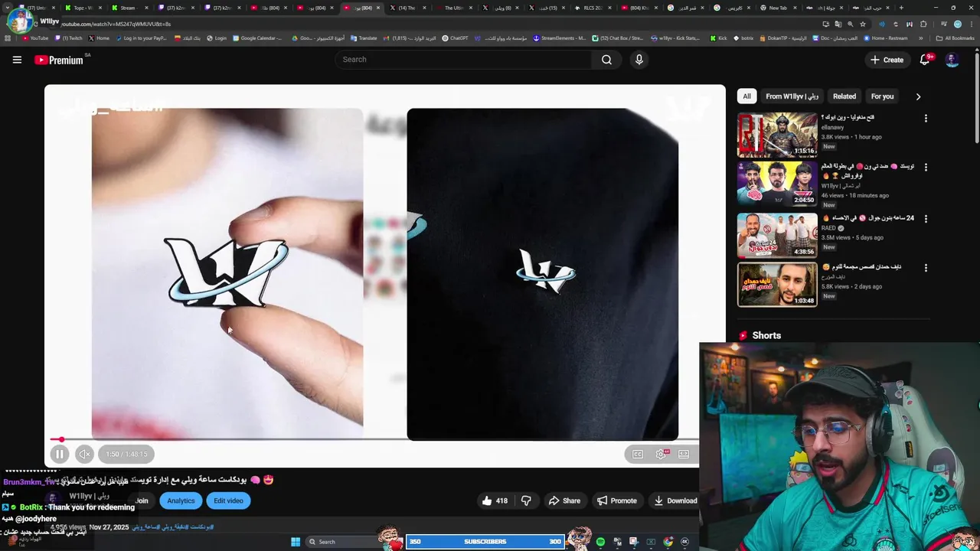The width and height of the screenshot is (980, 551).
Task: Open options menu for the 2:04:50 video
Action: tap(926, 167)
